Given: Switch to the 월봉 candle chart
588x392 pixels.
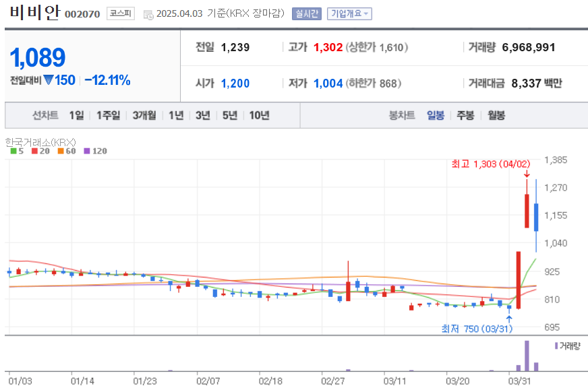Looking at the screenshot, I should pyautogui.click(x=496, y=115).
